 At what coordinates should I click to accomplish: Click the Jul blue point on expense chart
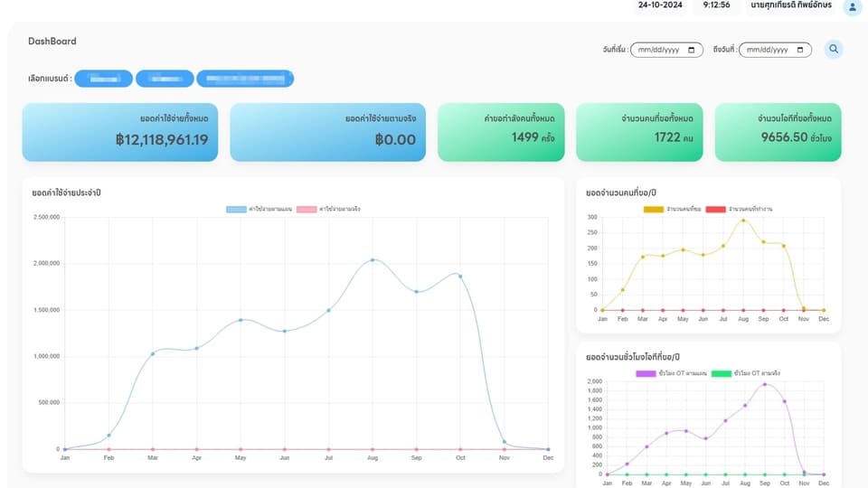click(x=329, y=310)
